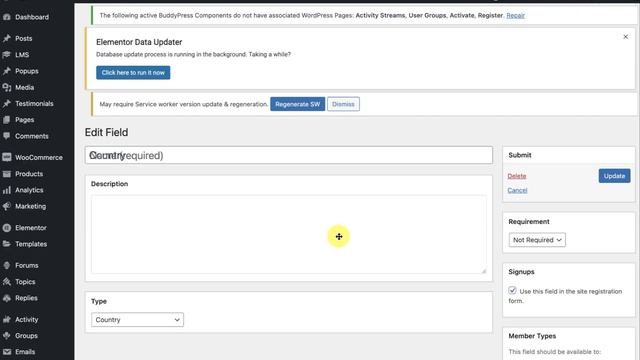640x360 pixels.
Task: Open Analytics menu item
Action: 29,190
